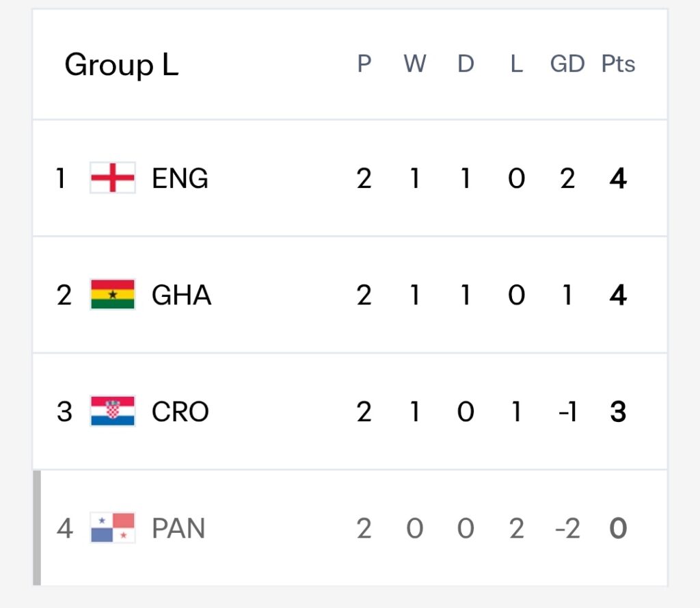The width and height of the screenshot is (700, 608).
Task: Click the Panama flag icon
Action: (113, 527)
